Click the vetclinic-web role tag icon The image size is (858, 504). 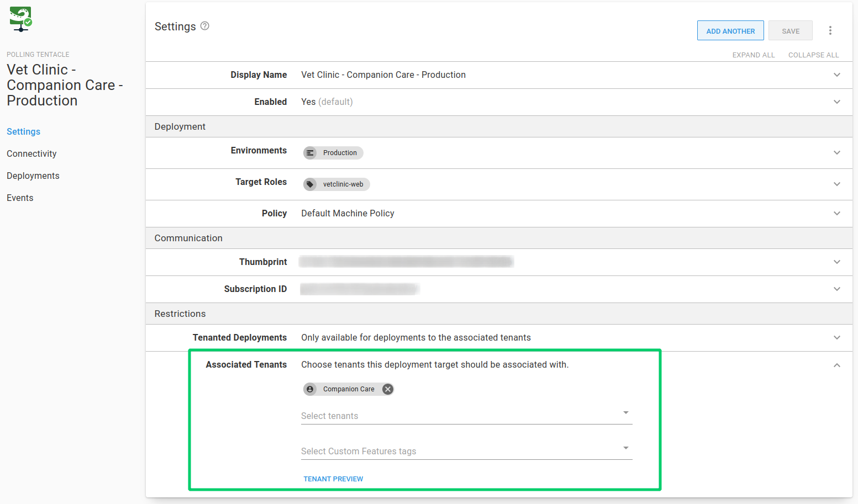(310, 184)
